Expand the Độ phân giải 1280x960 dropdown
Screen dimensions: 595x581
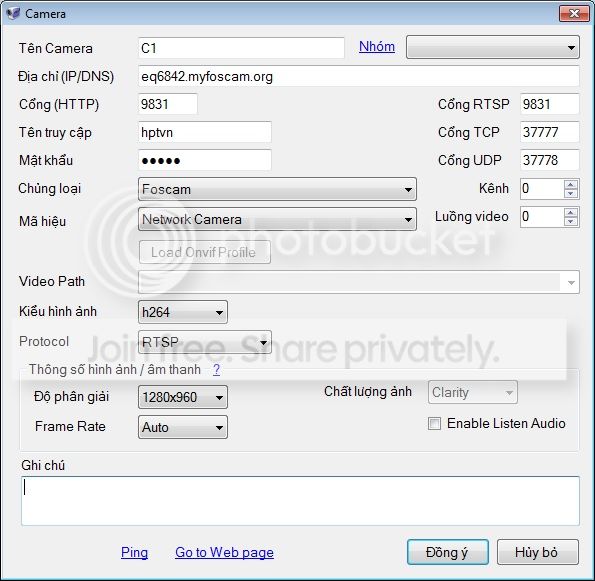(x=183, y=397)
